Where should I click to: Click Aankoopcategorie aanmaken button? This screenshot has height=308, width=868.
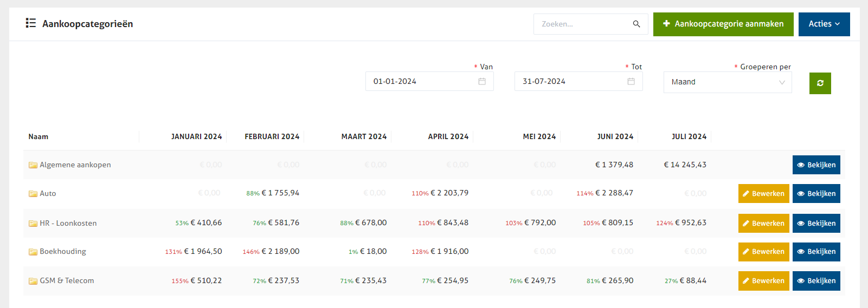pyautogui.click(x=723, y=24)
